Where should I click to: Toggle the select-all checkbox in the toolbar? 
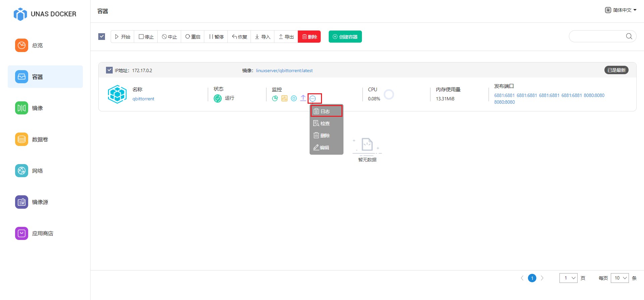102,37
